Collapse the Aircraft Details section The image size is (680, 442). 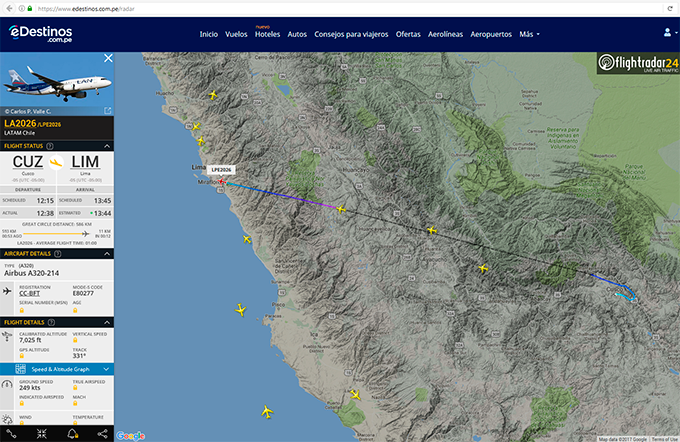pos(107,254)
